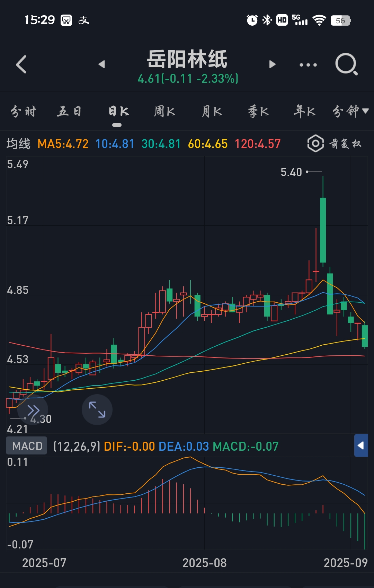Tap the 5.40 high price marker
The height and width of the screenshot is (588, 374).
(291, 172)
